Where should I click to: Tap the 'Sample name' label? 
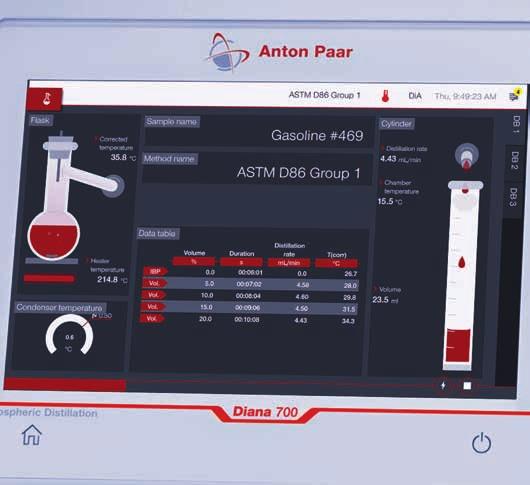(172, 122)
